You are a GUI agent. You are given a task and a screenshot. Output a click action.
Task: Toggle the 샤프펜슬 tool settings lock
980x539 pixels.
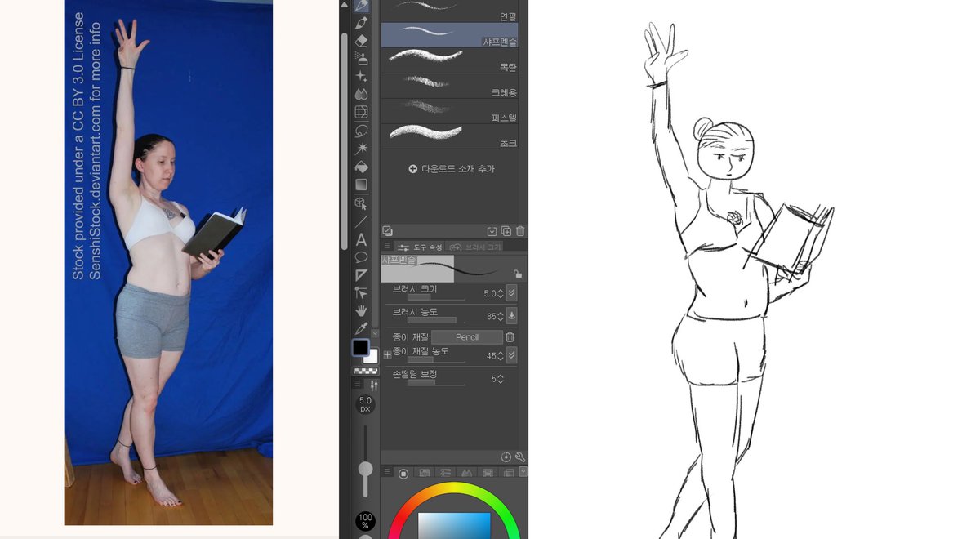pyautogui.click(x=517, y=274)
